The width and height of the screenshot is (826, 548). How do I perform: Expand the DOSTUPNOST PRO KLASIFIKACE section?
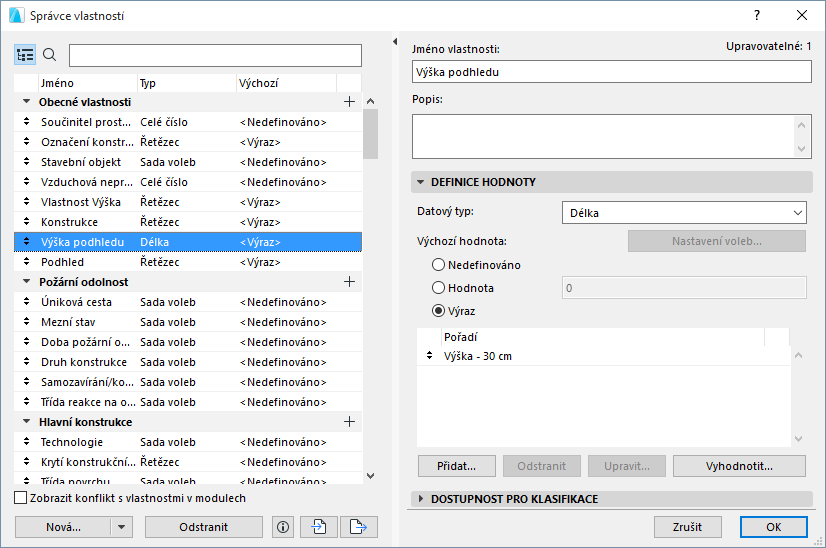click(420, 498)
